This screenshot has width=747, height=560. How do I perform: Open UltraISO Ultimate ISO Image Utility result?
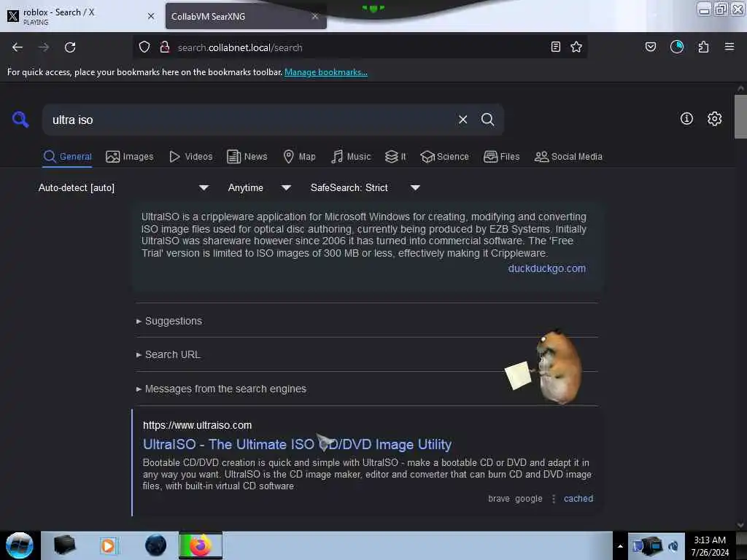click(298, 444)
